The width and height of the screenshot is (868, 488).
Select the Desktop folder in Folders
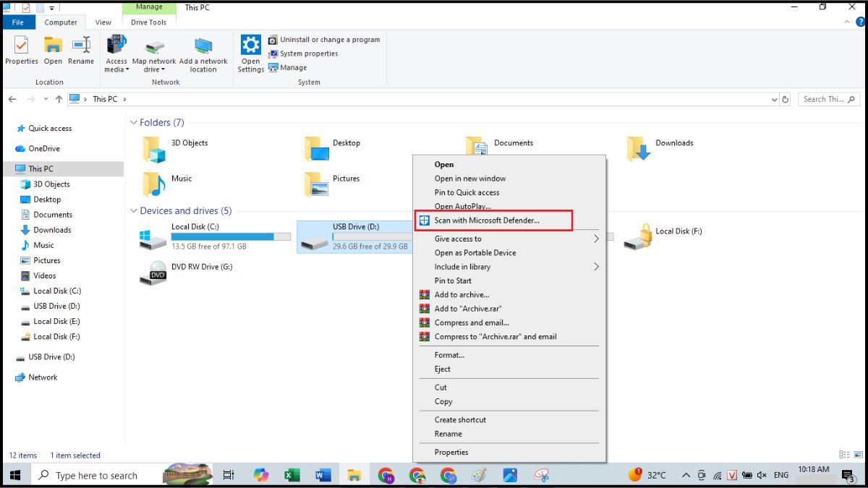(333, 148)
